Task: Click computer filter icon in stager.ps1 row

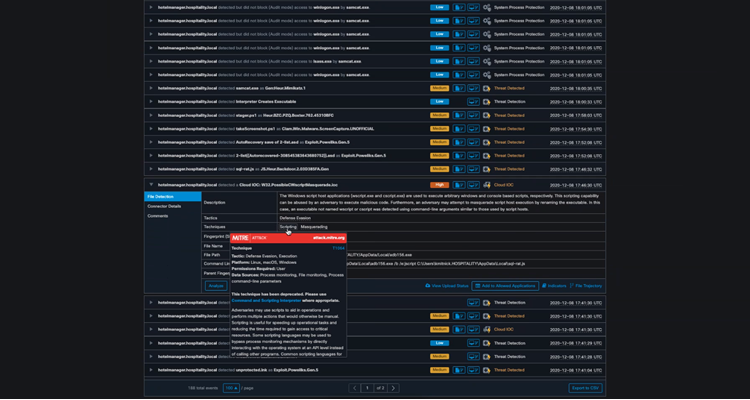Action: [x=474, y=115]
